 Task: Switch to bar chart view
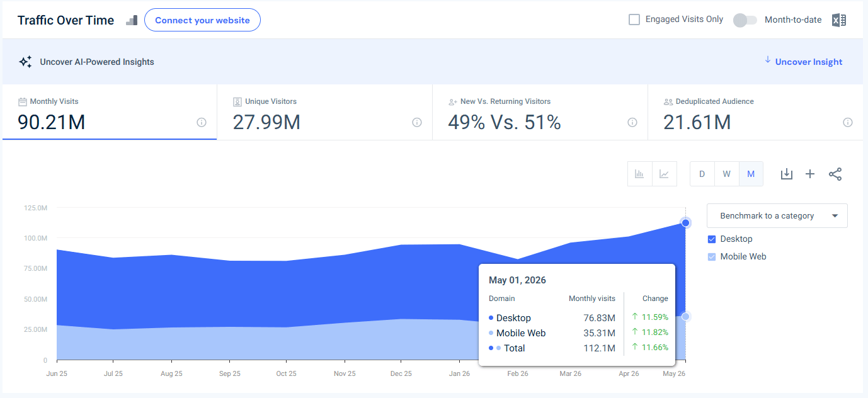[639, 174]
